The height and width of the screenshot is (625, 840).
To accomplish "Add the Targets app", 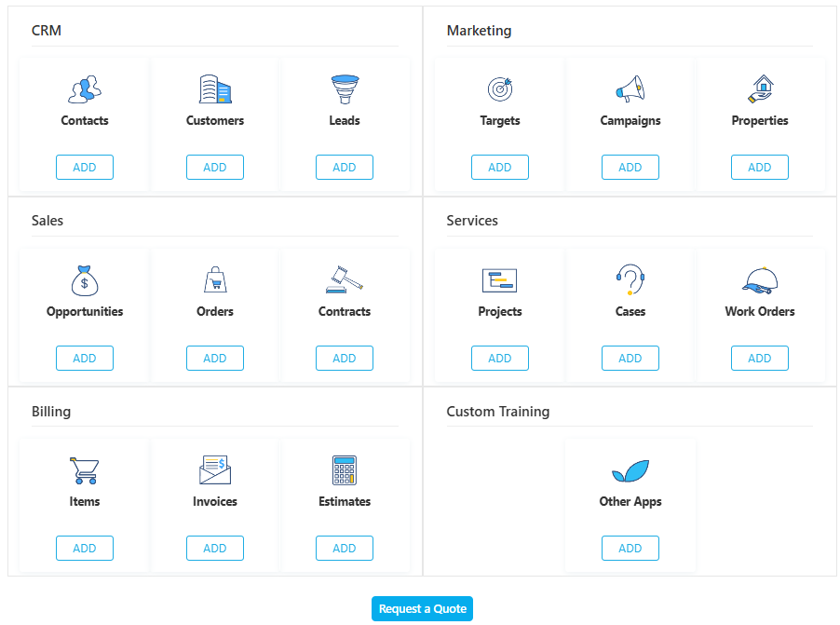I will pyautogui.click(x=500, y=168).
